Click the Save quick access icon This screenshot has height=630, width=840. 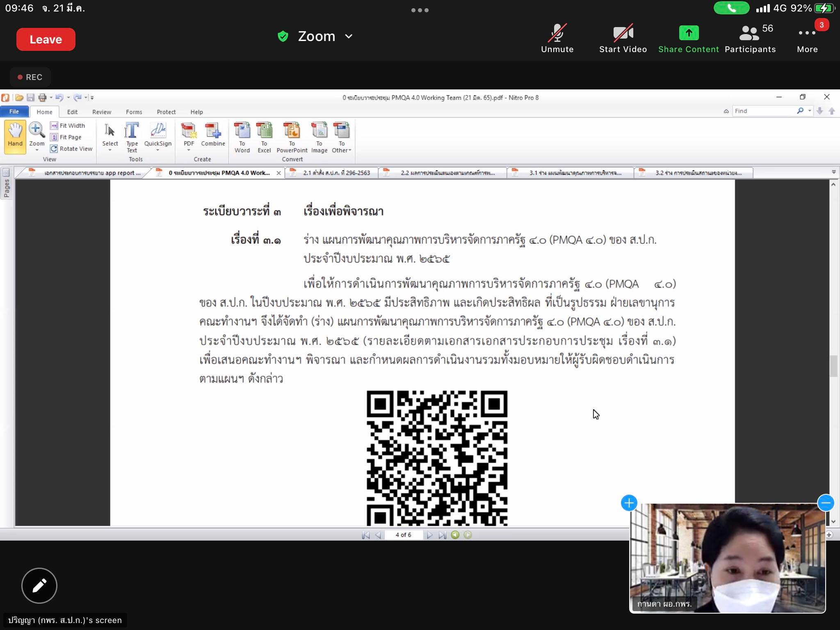(x=30, y=98)
